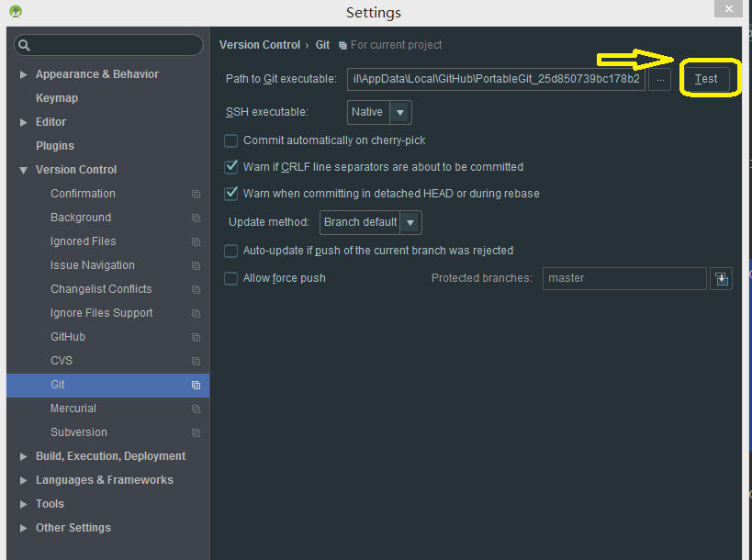
Task: Click 'Other Settings' label
Action: [x=73, y=528]
